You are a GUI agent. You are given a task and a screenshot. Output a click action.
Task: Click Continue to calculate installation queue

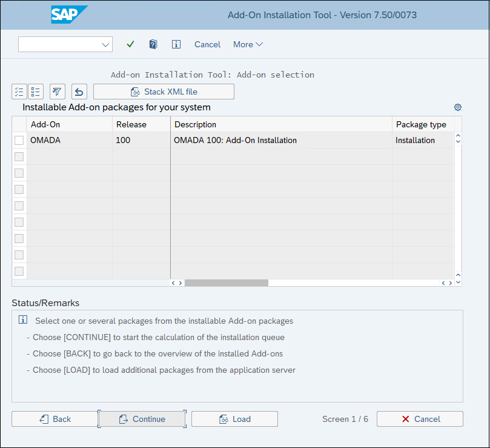pos(142,419)
